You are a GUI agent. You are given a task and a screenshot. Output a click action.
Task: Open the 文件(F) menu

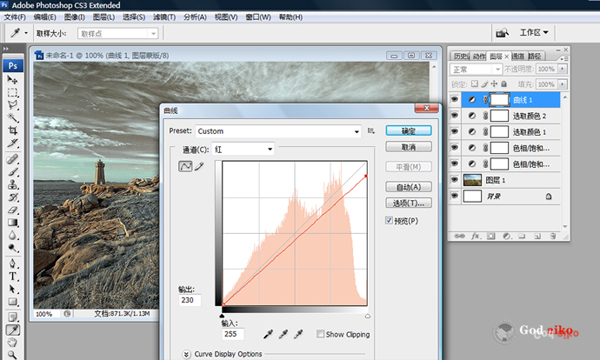coord(15,17)
